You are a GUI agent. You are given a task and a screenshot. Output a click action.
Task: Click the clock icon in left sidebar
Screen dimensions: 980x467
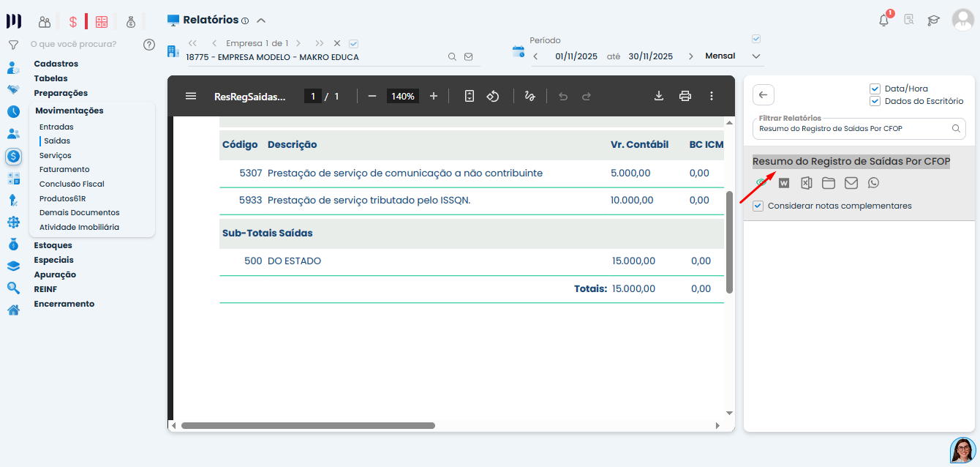(x=13, y=112)
